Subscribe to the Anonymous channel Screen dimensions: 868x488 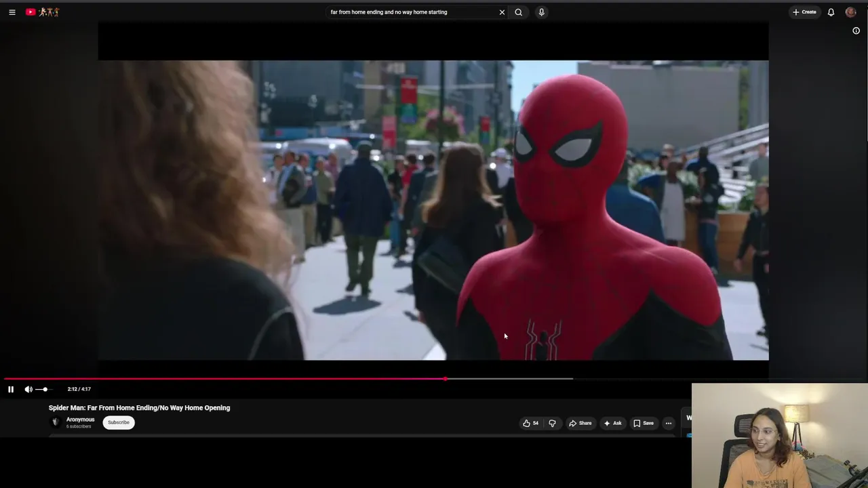coord(119,422)
